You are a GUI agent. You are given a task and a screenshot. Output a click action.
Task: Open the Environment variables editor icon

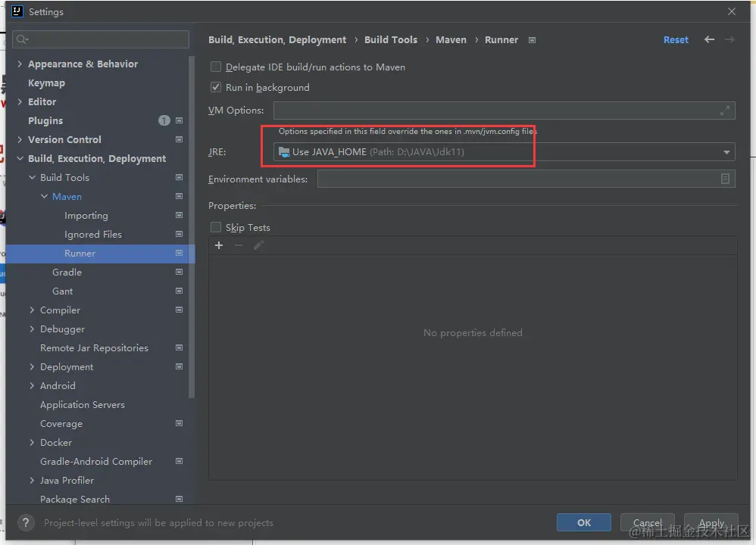point(725,179)
